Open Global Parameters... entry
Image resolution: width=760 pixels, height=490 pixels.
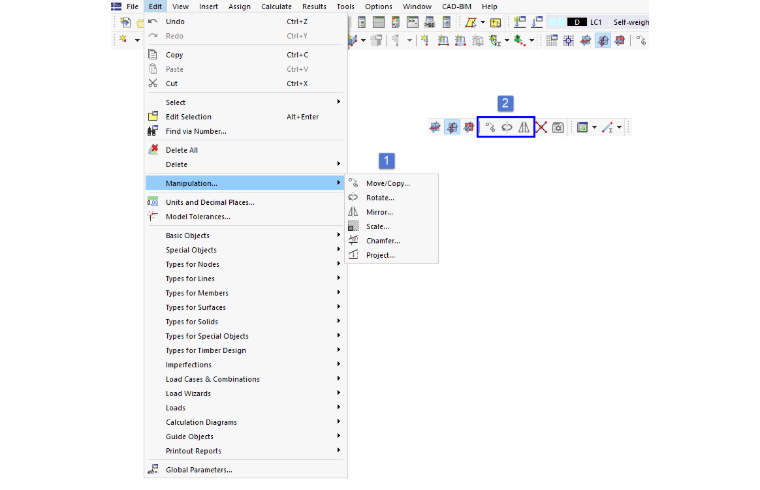tap(244, 470)
